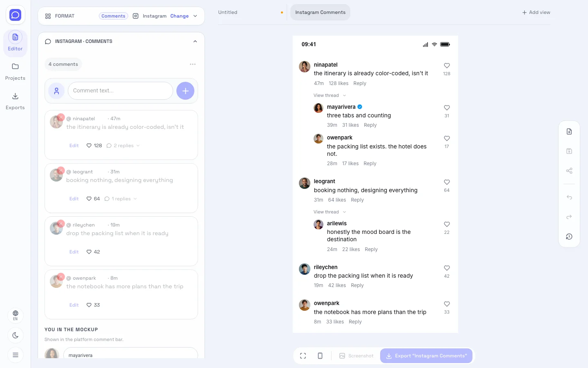Screen dimensions: 588x368
Task: Open the Editor sidebar section
Action: [15, 43]
